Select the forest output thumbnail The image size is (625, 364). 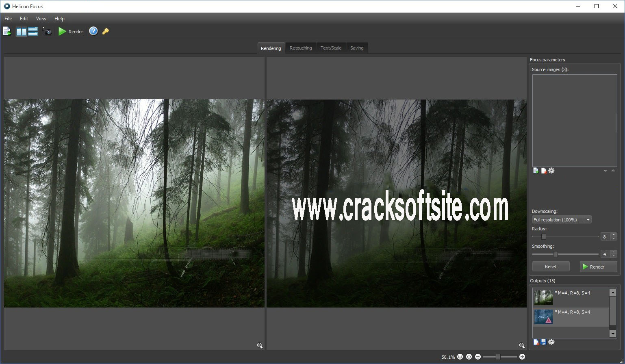coord(543,297)
